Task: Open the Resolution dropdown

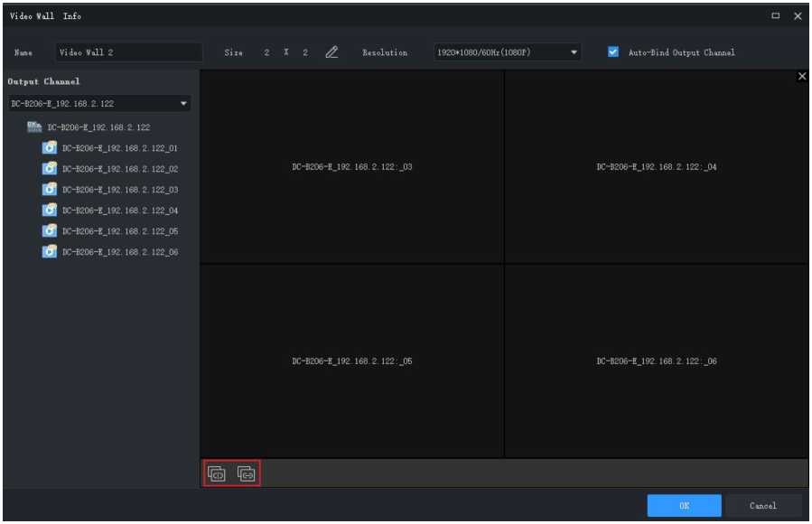Action: click(x=507, y=52)
